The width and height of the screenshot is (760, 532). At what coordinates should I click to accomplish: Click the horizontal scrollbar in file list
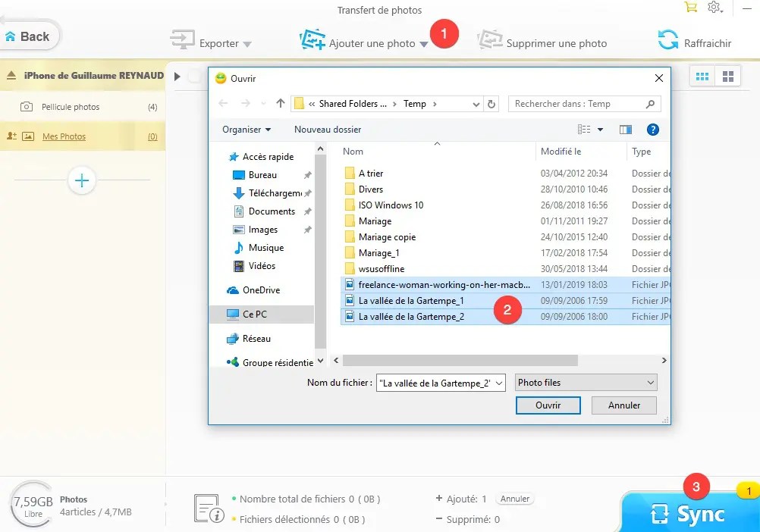460,361
